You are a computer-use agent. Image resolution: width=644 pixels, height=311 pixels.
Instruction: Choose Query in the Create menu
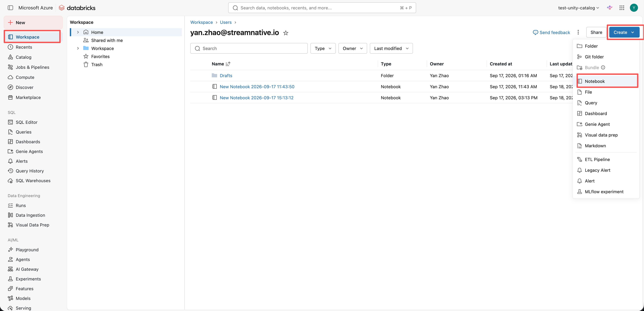coord(606,103)
